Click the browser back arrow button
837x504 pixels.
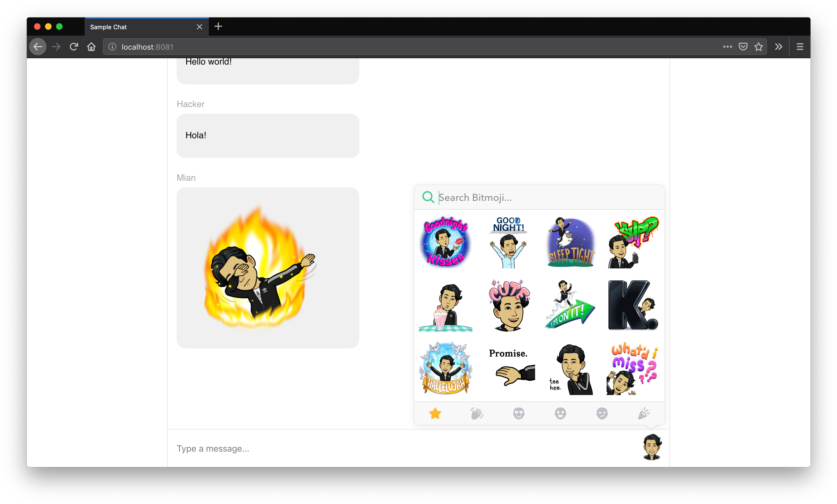pyautogui.click(x=38, y=47)
